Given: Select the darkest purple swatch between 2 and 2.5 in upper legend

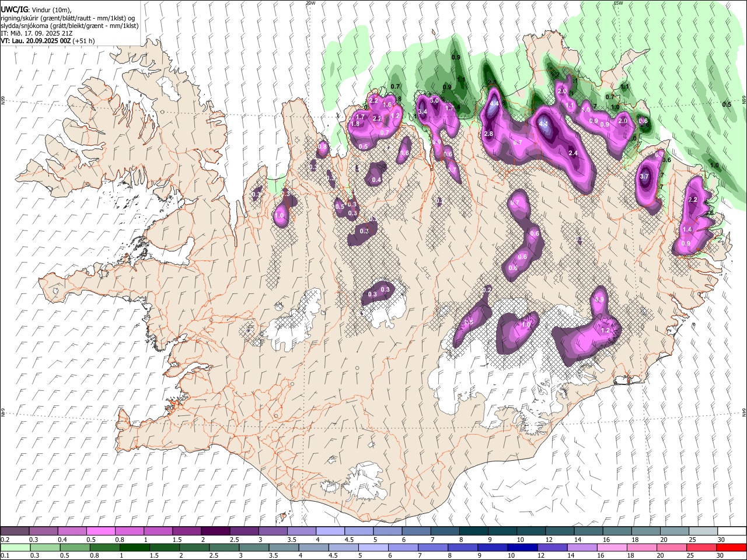Looking at the screenshot, I should [215, 531].
